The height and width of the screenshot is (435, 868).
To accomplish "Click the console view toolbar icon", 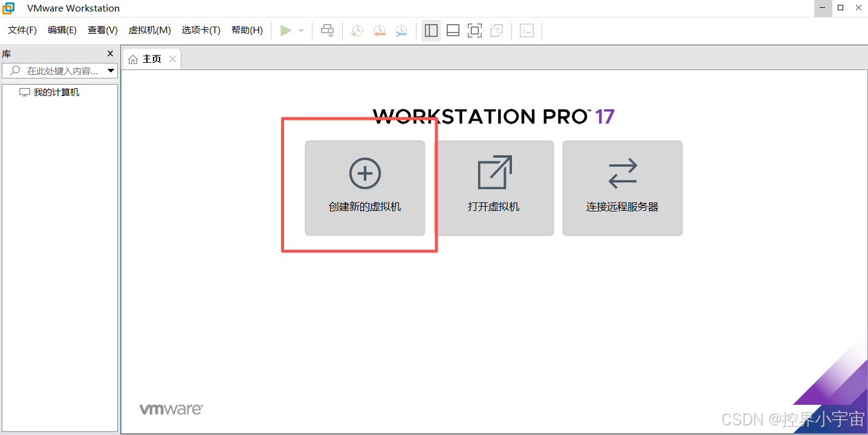I will point(526,30).
